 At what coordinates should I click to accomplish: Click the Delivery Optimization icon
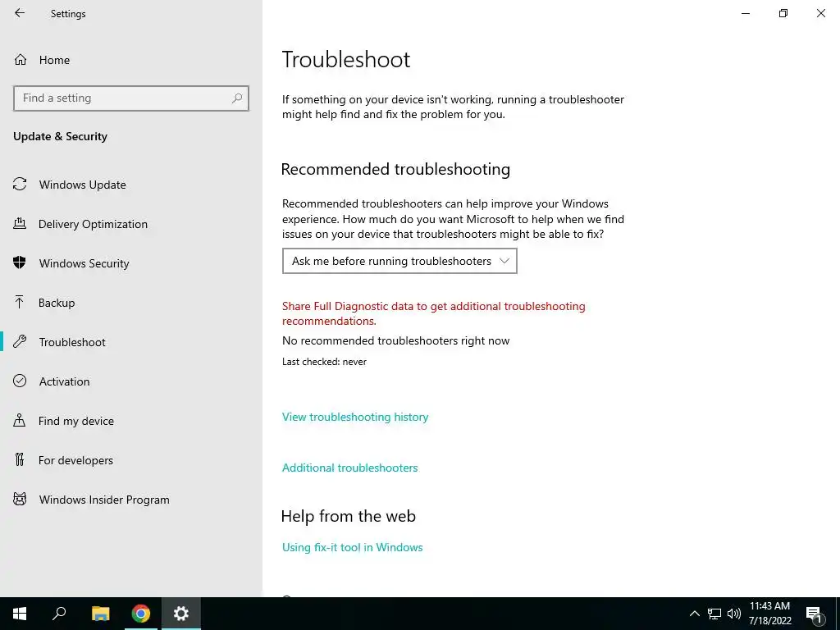(20, 223)
